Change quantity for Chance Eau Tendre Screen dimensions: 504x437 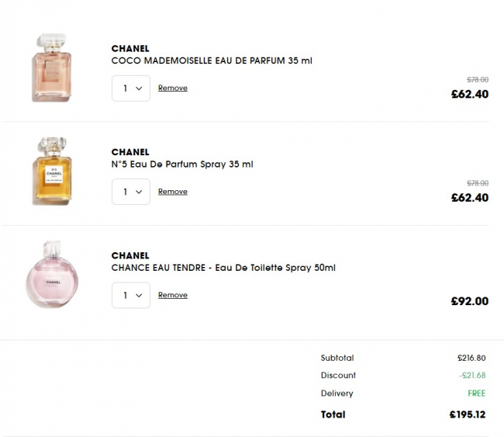[131, 295]
